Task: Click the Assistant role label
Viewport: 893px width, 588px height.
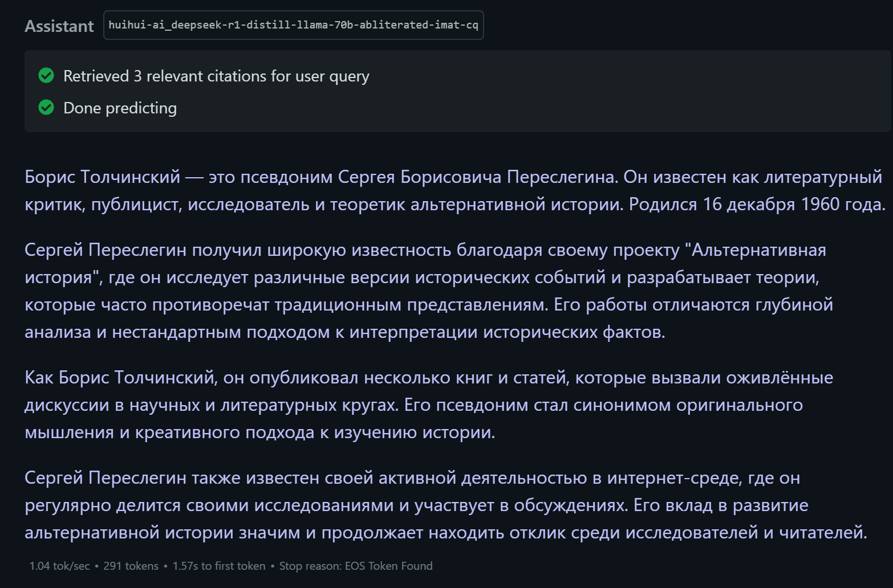Action: coord(59,26)
